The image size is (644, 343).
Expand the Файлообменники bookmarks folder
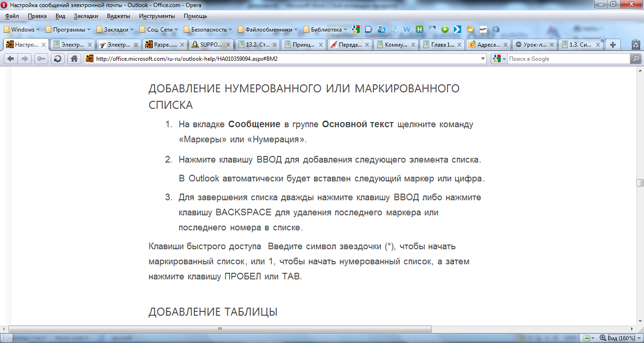coord(268,29)
